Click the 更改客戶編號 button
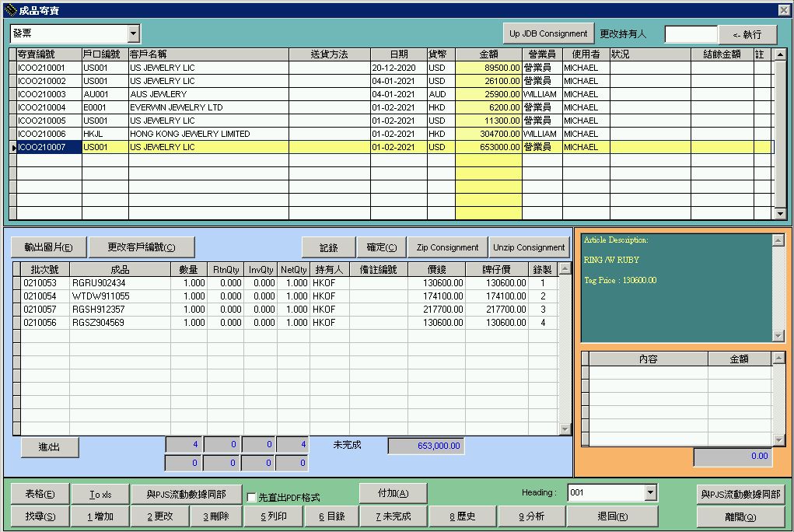 coord(142,247)
